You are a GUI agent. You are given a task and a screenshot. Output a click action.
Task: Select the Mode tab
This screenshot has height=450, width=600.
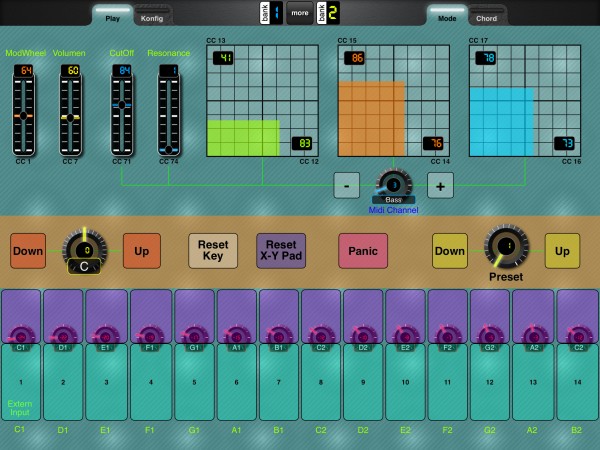pos(447,16)
